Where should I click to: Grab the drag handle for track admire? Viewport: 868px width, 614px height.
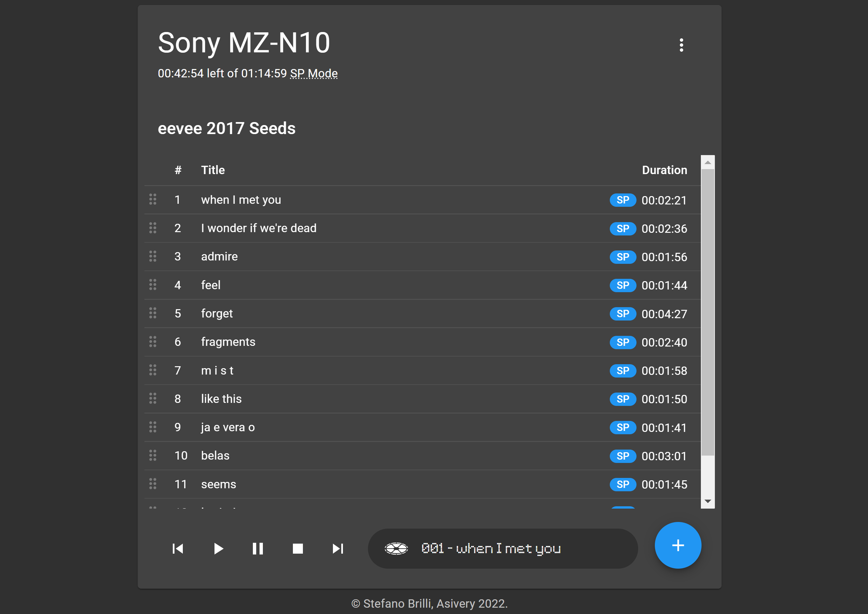click(153, 257)
